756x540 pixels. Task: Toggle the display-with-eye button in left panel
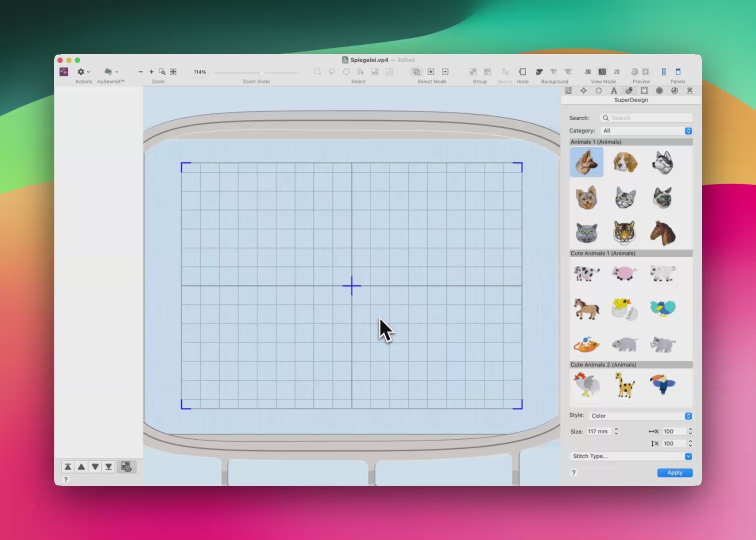[126, 467]
